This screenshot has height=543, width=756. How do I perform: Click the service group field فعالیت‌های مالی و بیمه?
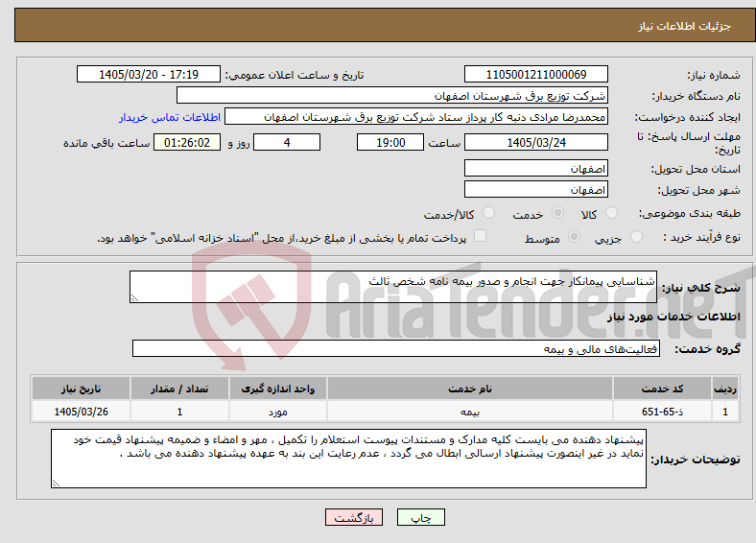point(396,348)
